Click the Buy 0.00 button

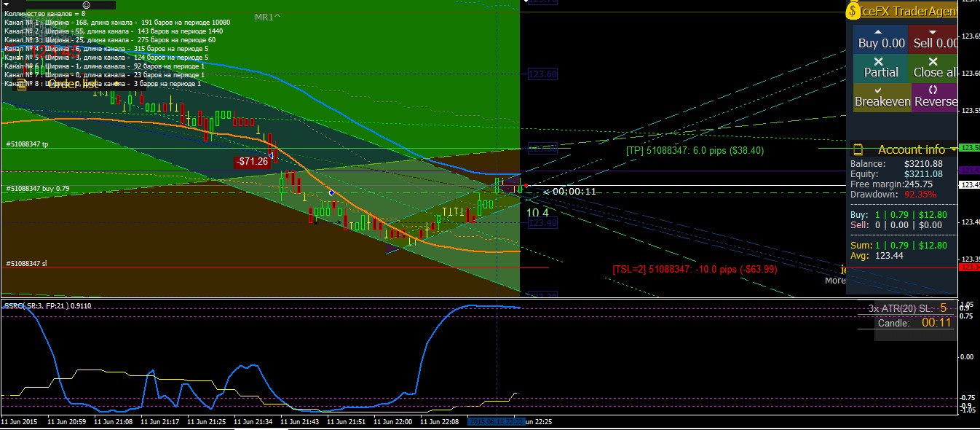[x=881, y=39]
